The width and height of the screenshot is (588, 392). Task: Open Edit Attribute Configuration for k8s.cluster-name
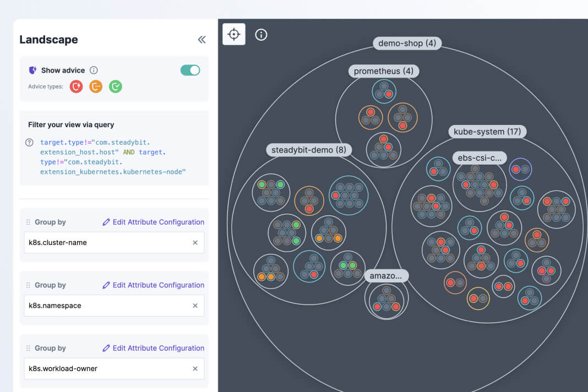(153, 222)
